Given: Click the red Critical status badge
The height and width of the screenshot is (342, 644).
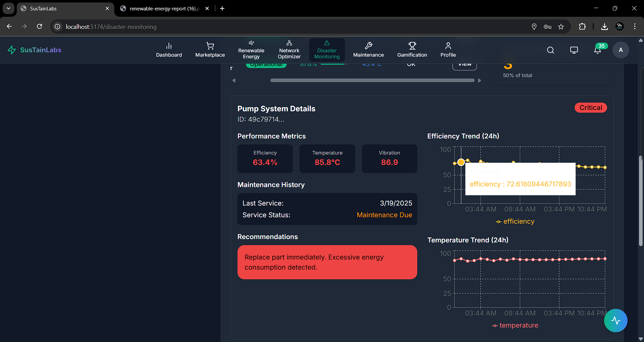Looking at the screenshot, I should [591, 108].
